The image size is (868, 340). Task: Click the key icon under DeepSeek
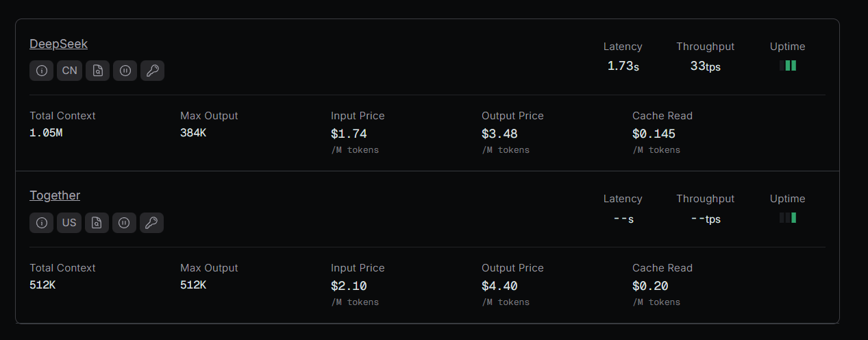tap(152, 71)
